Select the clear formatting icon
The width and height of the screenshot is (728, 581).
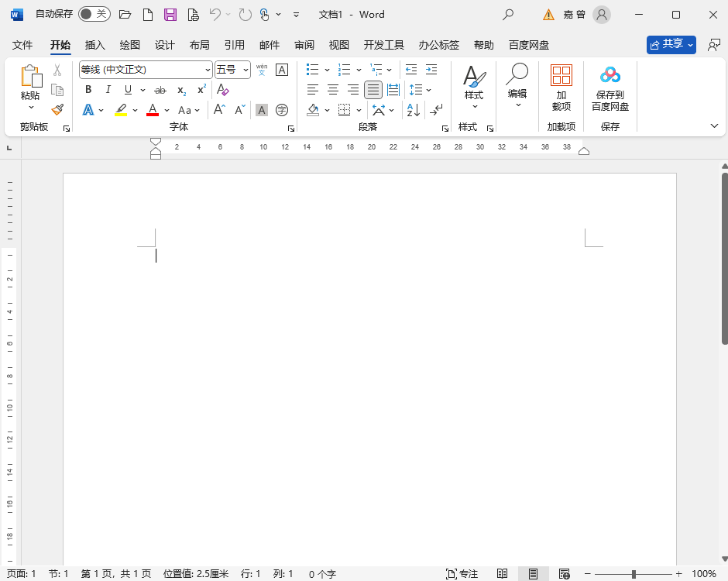point(223,90)
